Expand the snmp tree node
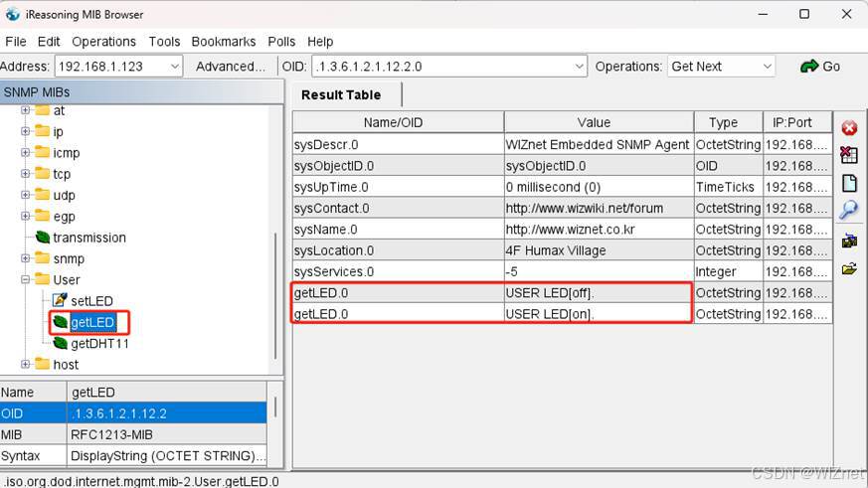 25,257
